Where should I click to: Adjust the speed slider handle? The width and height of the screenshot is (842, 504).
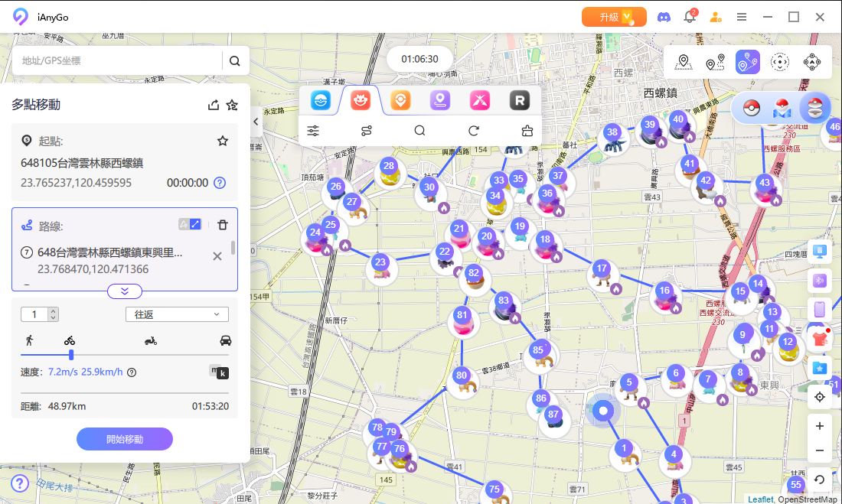point(71,355)
